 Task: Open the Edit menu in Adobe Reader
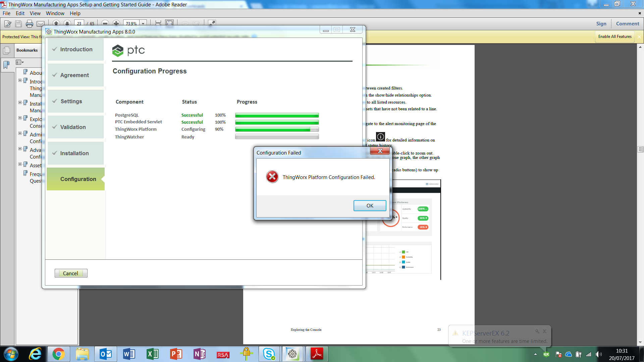[x=20, y=13]
